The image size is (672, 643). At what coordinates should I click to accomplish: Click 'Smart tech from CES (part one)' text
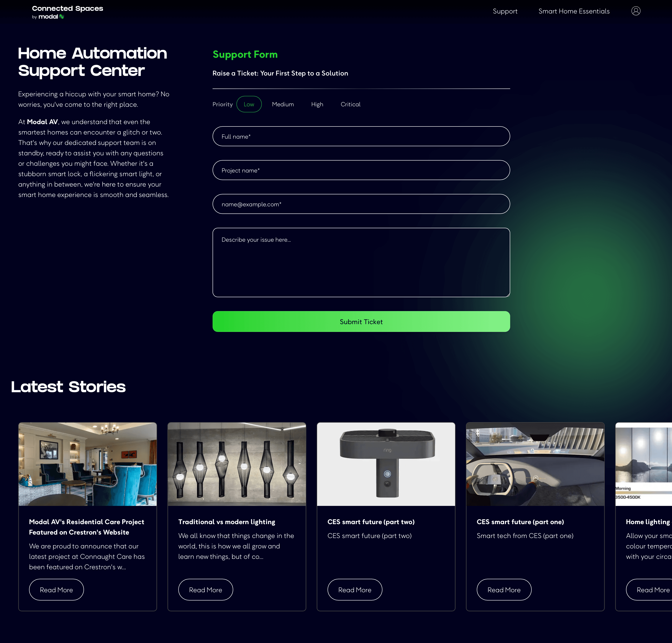[525, 536]
